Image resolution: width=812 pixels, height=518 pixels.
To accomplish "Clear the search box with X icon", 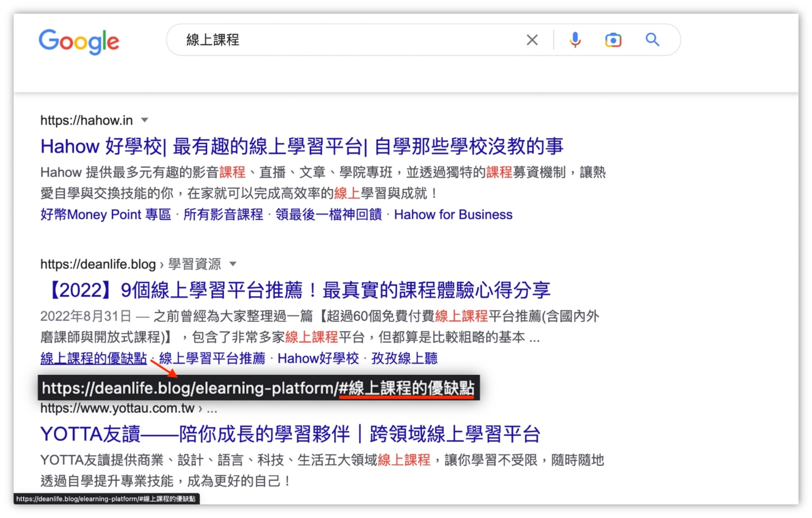I will coord(532,40).
